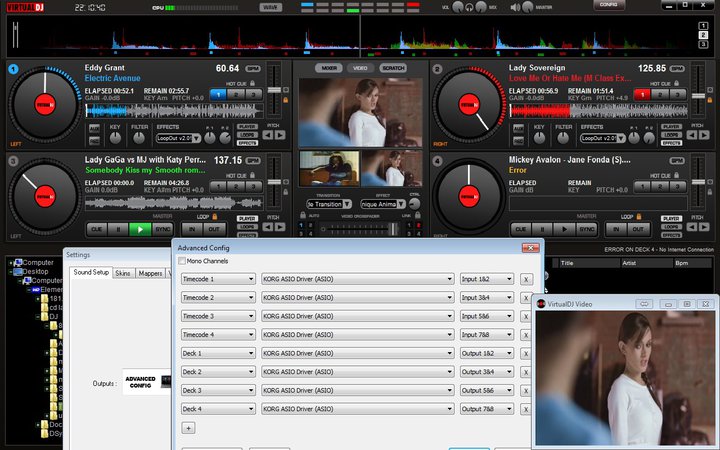The image size is (720, 450).
Task: Switch center panel to MIXER
Action: (329, 68)
